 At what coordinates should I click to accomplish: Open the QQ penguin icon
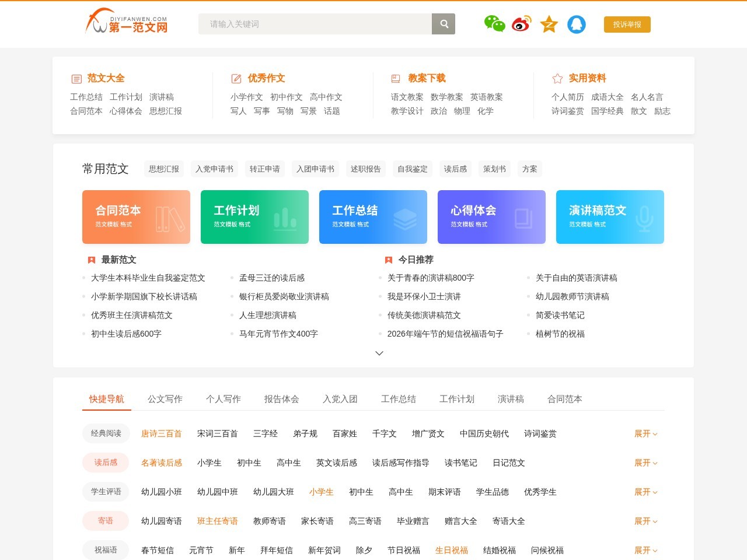(x=577, y=24)
